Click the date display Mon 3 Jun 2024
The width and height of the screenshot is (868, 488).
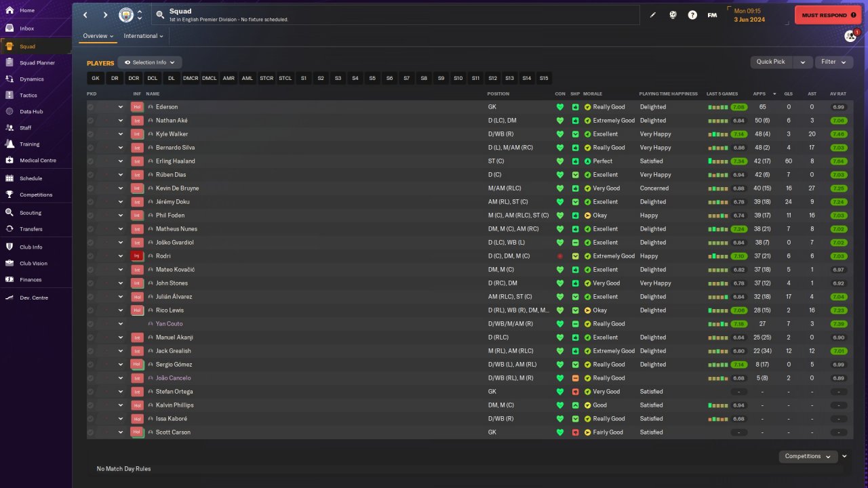click(749, 15)
